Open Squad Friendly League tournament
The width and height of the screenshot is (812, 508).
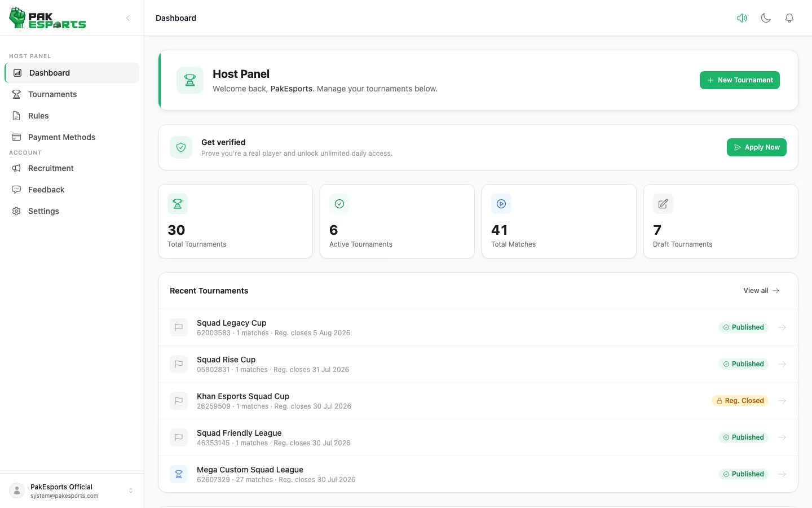tap(478, 437)
